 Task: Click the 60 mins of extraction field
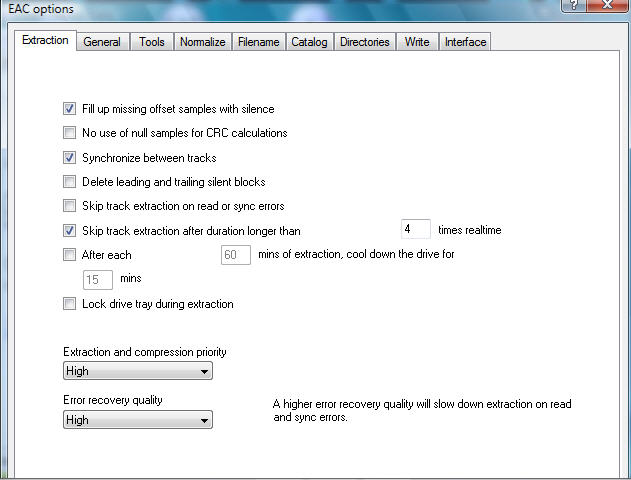coord(236,255)
